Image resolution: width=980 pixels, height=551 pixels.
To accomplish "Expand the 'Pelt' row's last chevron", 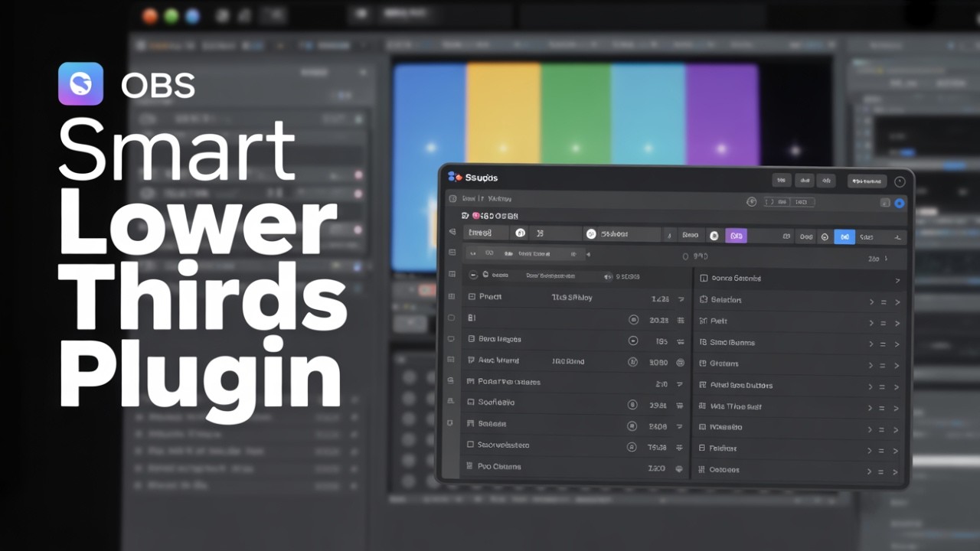I will (x=897, y=324).
